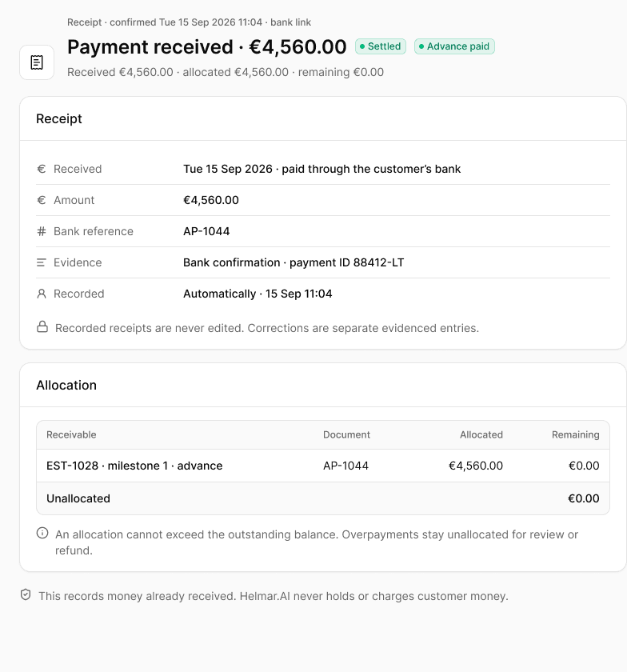This screenshot has height=672, width=627.
Task: Click the AP-1044 cell in the Document column
Action: (x=345, y=466)
